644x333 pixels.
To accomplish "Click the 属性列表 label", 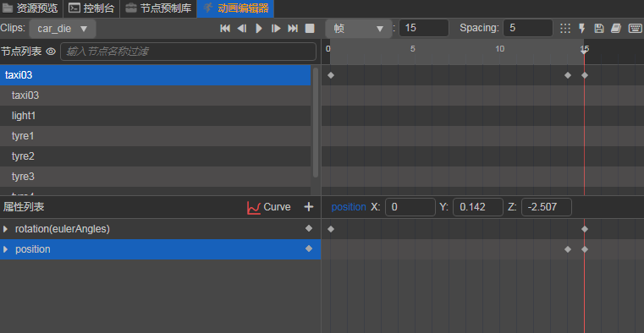I will 24,207.
